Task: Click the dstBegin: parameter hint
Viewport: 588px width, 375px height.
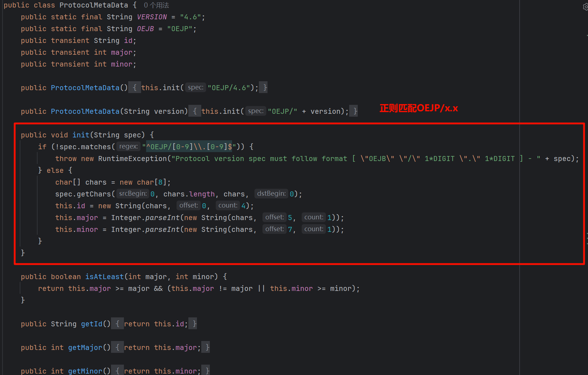Action: pos(271,194)
